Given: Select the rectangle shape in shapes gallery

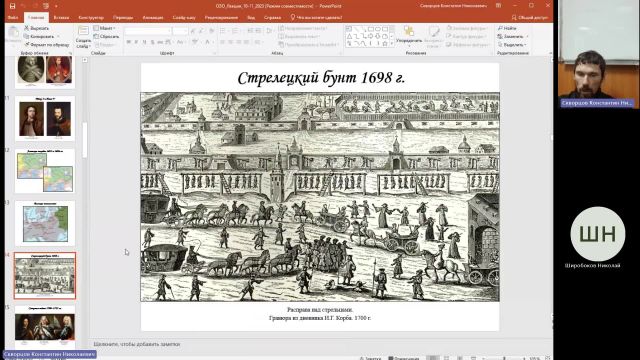Looking at the screenshot, I should (371, 29).
